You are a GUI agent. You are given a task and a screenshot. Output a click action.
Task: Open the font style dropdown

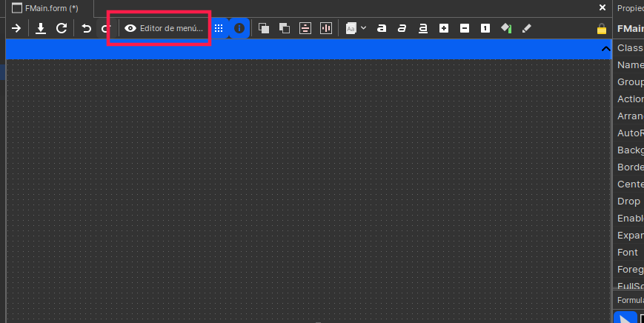pyautogui.click(x=356, y=28)
